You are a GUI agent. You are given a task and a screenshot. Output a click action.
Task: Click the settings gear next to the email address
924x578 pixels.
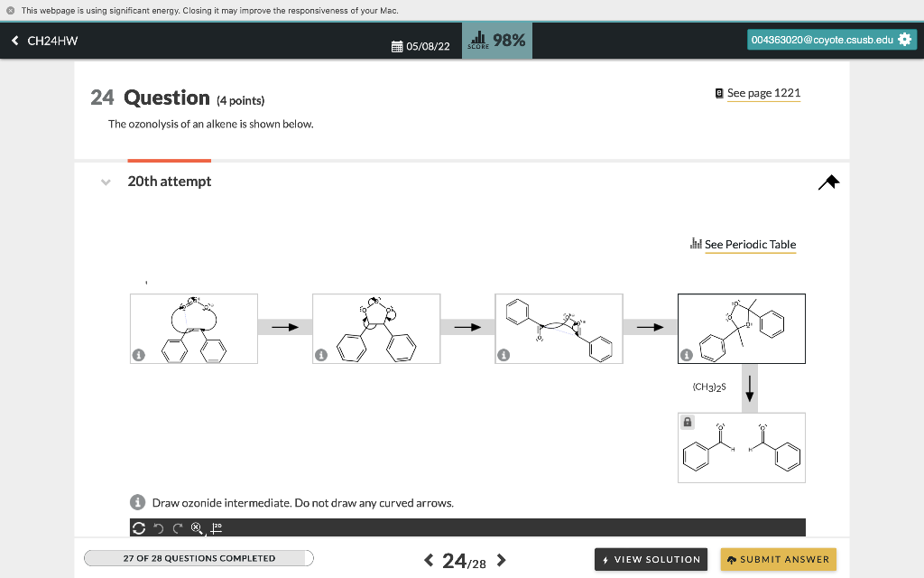click(x=905, y=39)
